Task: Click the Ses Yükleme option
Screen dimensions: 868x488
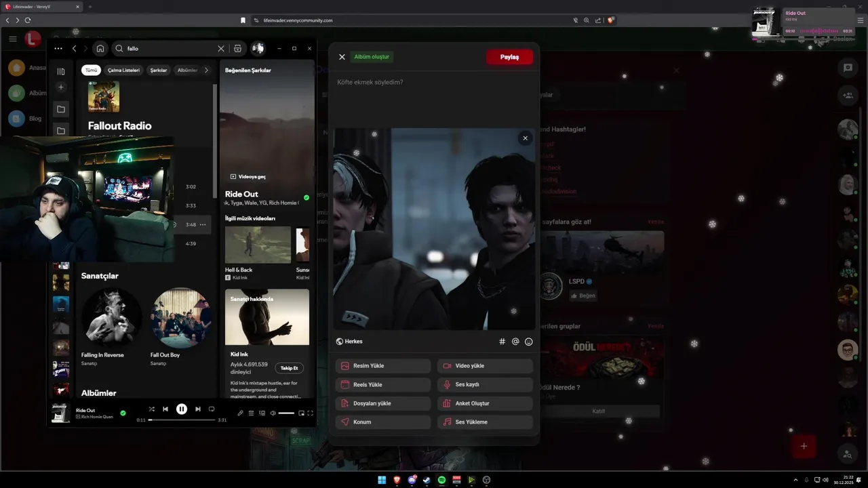Action: click(x=485, y=422)
